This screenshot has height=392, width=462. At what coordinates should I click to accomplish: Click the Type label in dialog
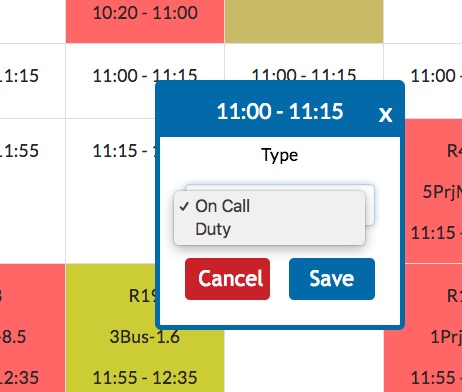280,155
